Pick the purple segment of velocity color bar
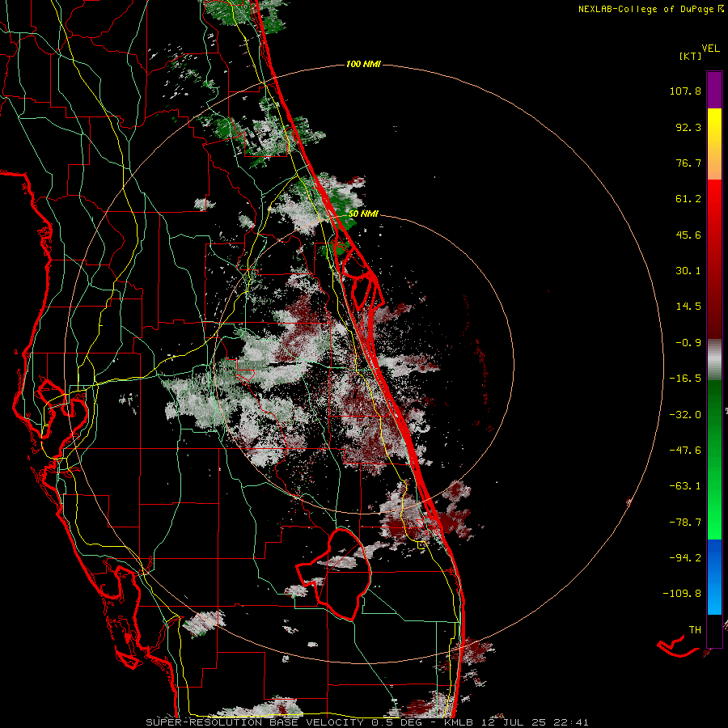This screenshot has height=728, width=728. point(714,90)
